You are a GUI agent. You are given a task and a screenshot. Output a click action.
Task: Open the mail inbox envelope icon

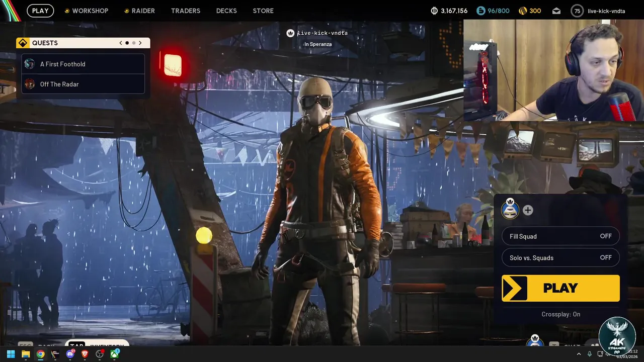click(x=556, y=11)
